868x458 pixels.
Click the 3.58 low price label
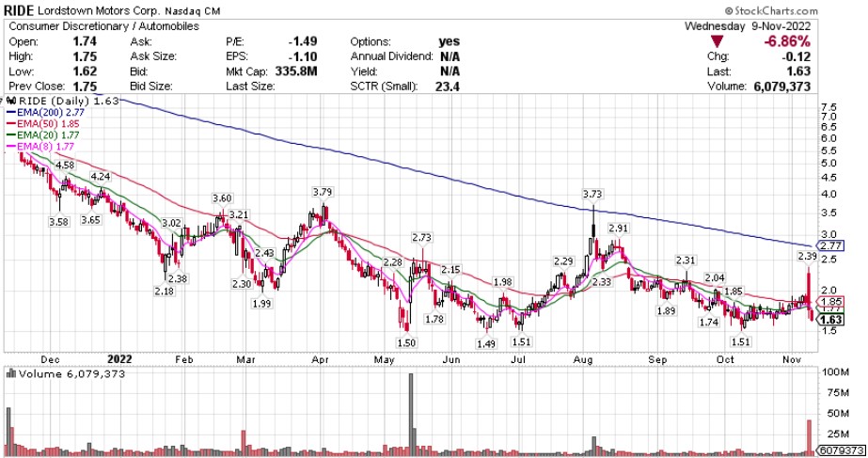58,222
